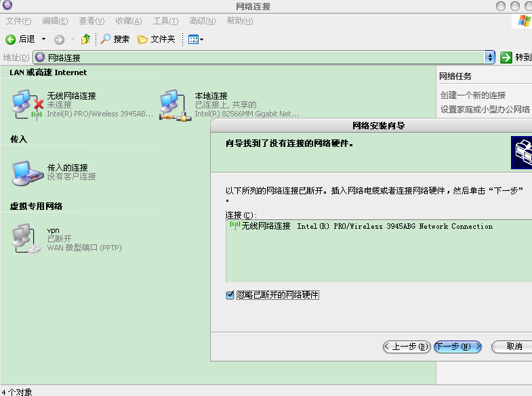
Task: Open the Views icon dropdown
Action: point(196,40)
